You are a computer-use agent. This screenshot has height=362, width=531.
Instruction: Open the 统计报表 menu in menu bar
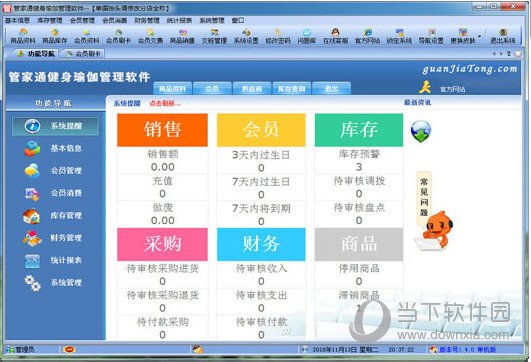click(x=179, y=20)
